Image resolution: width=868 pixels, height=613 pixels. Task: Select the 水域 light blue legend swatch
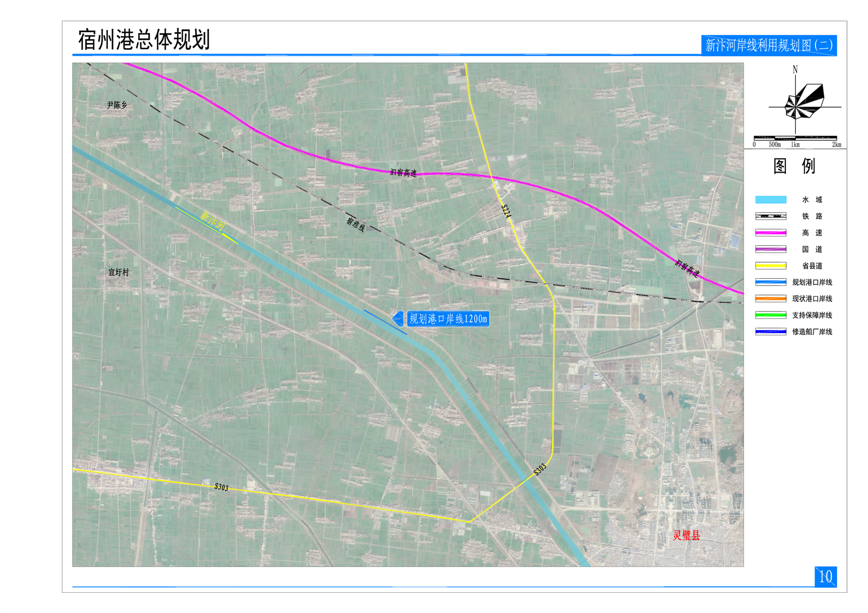770,200
